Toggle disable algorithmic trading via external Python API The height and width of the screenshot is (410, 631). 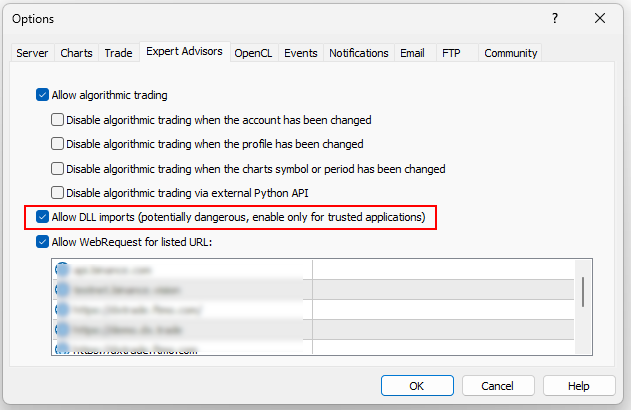tap(58, 193)
